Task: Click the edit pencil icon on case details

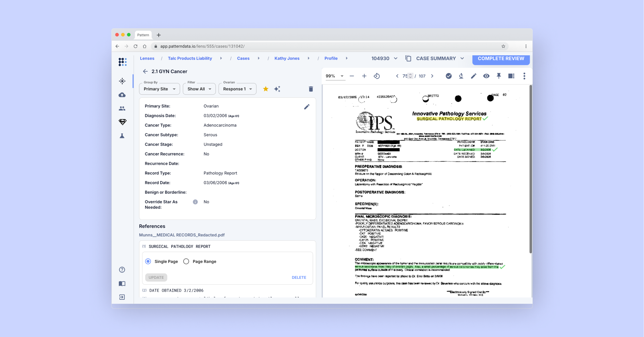Action: [x=307, y=106]
